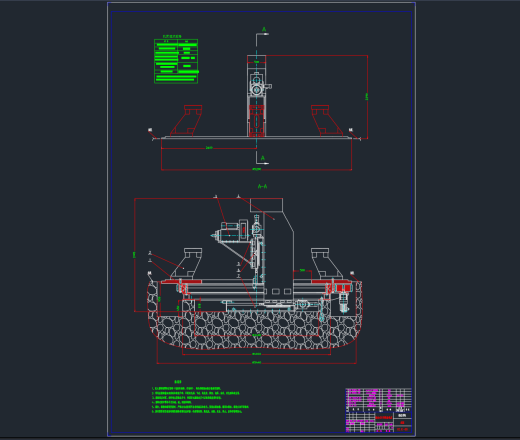Image resolution: width=520 pixels, height=440 pixels.
Task: Select the "A" cutting-plane marker beneath the base plate
Action: pyautogui.click(x=263, y=158)
